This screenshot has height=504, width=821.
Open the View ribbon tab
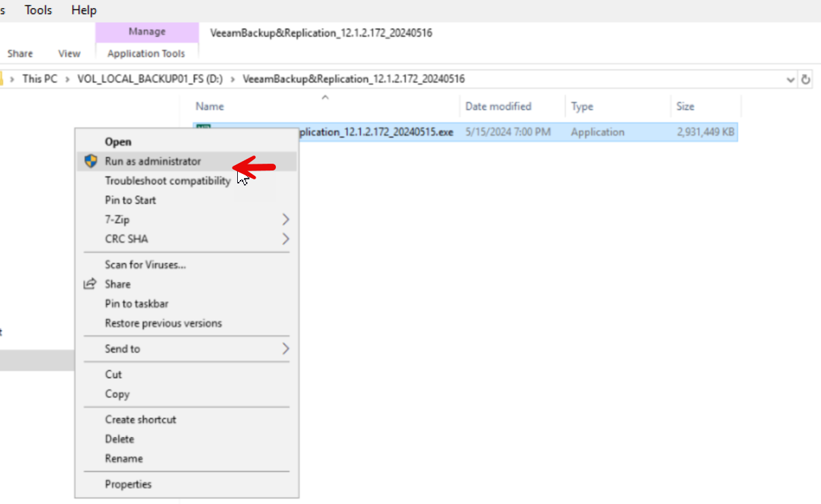click(x=69, y=54)
